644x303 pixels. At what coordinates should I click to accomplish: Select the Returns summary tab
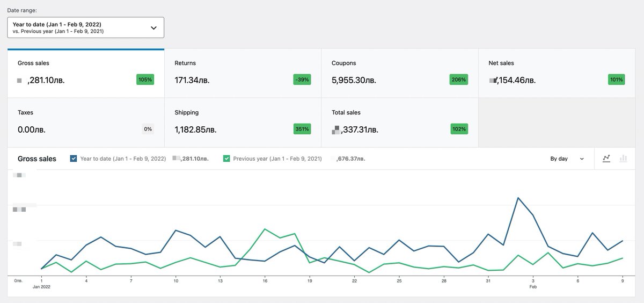tap(243, 73)
